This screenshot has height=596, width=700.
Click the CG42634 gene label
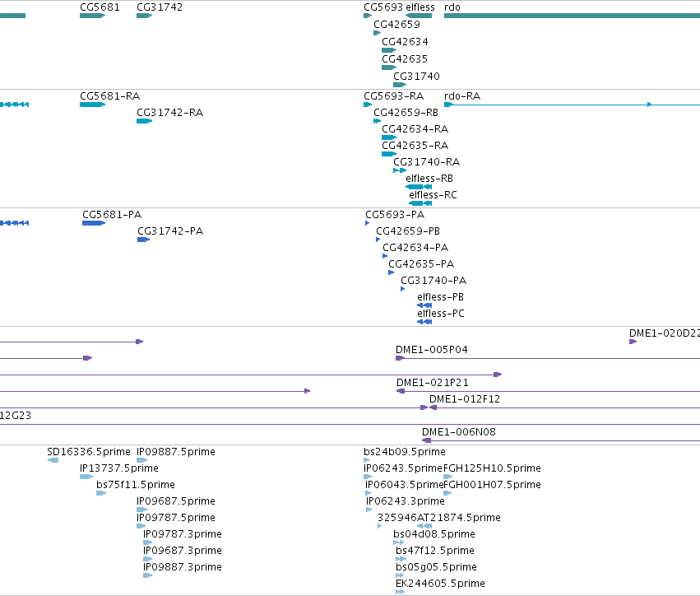(x=405, y=42)
